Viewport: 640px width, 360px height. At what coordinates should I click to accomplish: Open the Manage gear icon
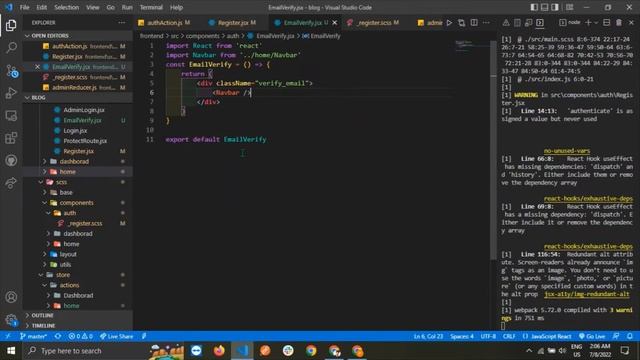pyautogui.click(x=11, y=319)
